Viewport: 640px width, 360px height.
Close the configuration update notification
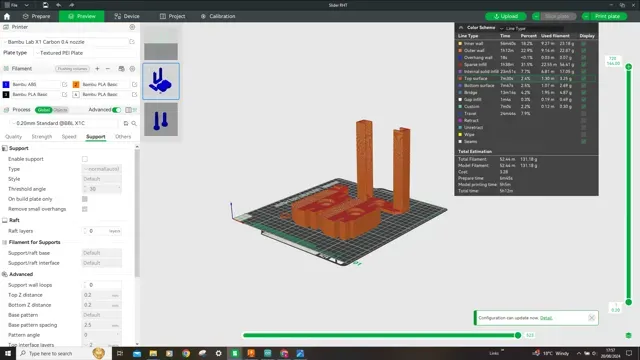click(x=591, y=318)
